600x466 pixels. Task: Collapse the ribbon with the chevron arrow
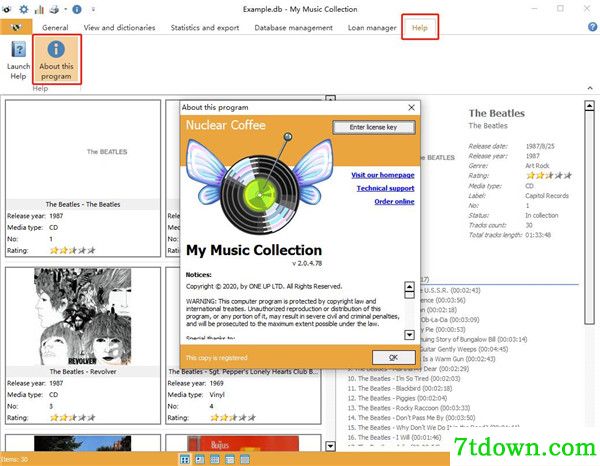click(590, 88)
